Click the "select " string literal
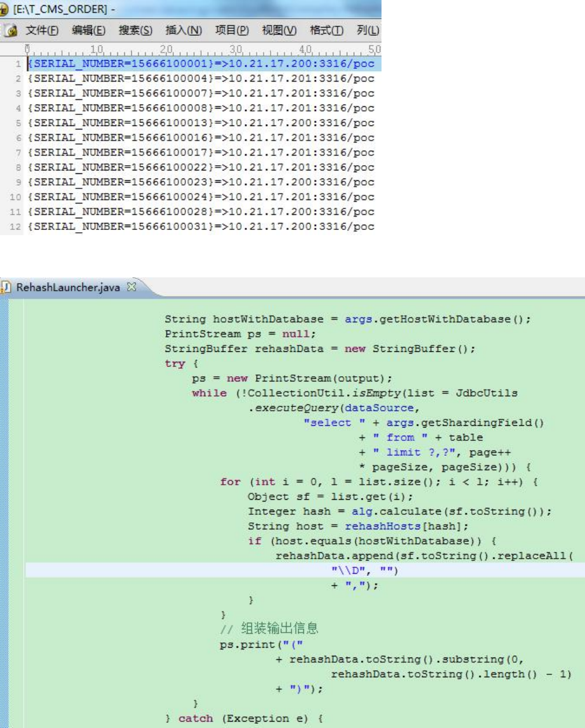This screenshot has width=585, height=728. pos(334,423)
